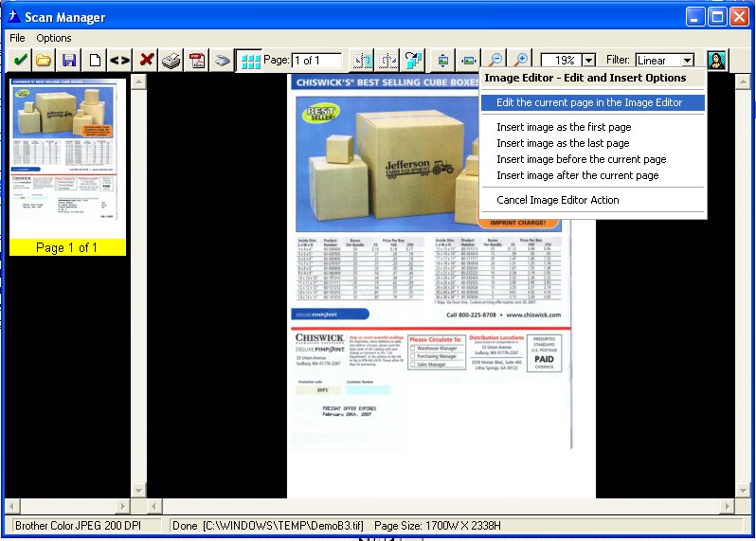The image size is (756, 541).
Task: Zoom in with plus magnifier icon
Action: click(521, 61)
